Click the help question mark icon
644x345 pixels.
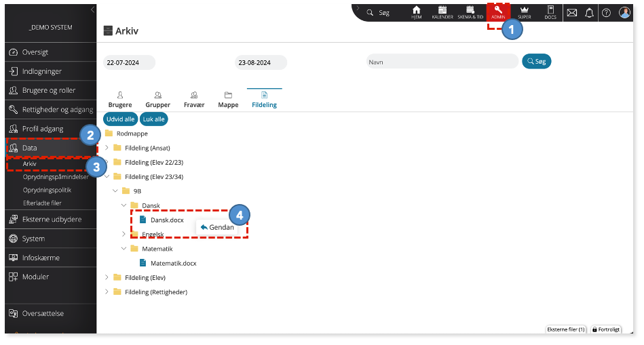click(x=606, y=13)
